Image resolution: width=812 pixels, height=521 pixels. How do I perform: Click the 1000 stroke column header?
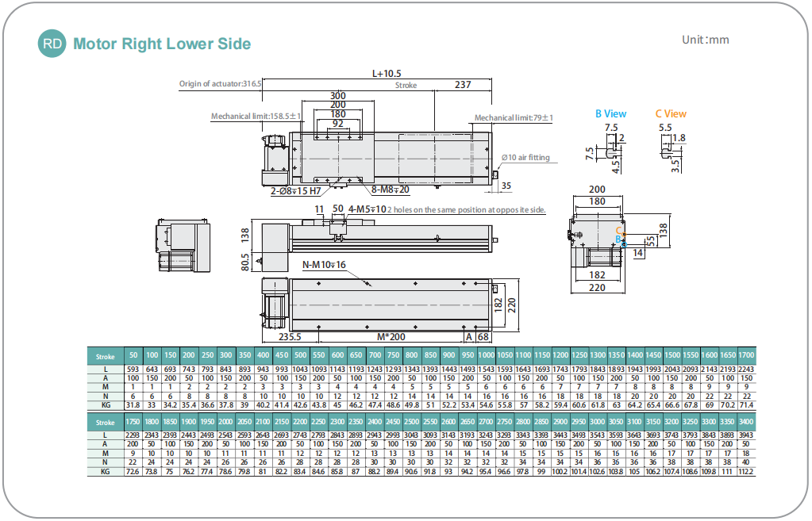click(486, 357)
